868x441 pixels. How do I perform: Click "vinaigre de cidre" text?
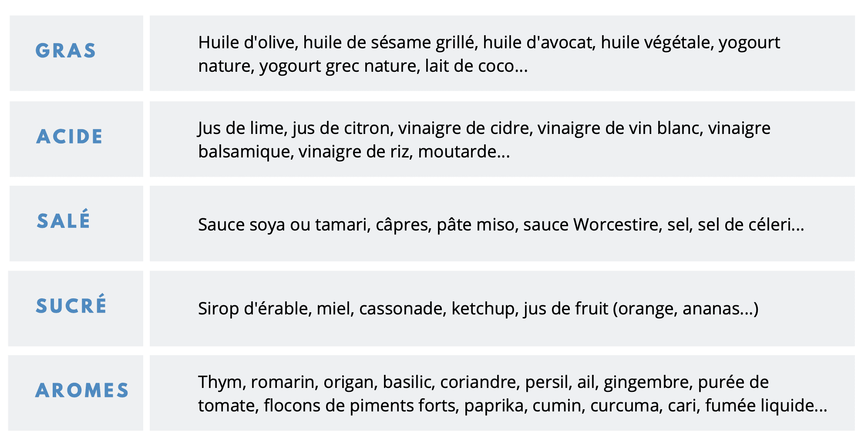tap(465, 128)
